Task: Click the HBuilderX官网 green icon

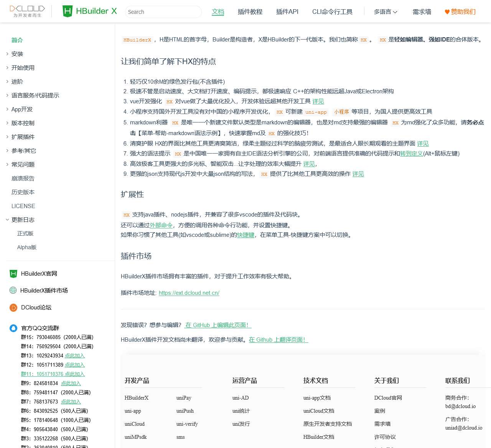Action: 13,274
